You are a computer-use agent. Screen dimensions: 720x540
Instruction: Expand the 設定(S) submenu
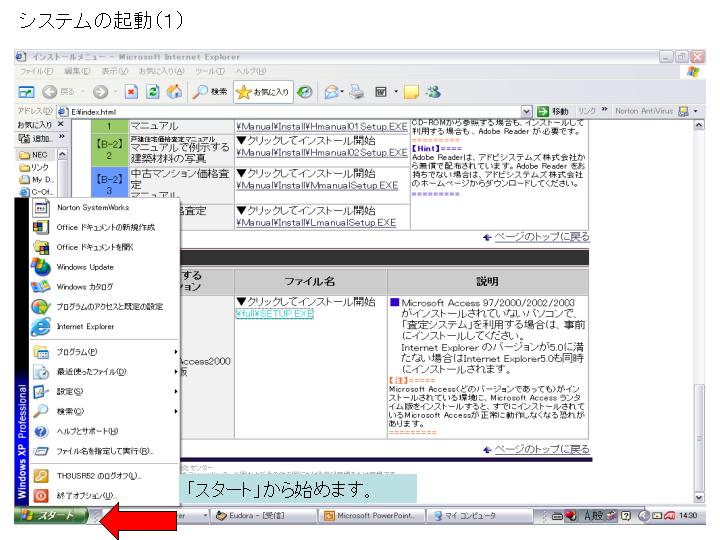pyautogui.click(x=104, y=392)
